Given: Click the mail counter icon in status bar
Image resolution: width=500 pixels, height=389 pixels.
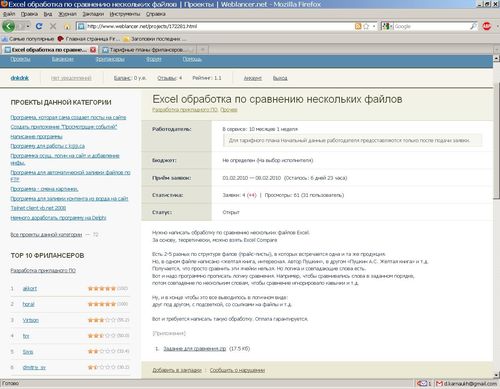Looking at the screenshot, I should click(x=422, y=384).
